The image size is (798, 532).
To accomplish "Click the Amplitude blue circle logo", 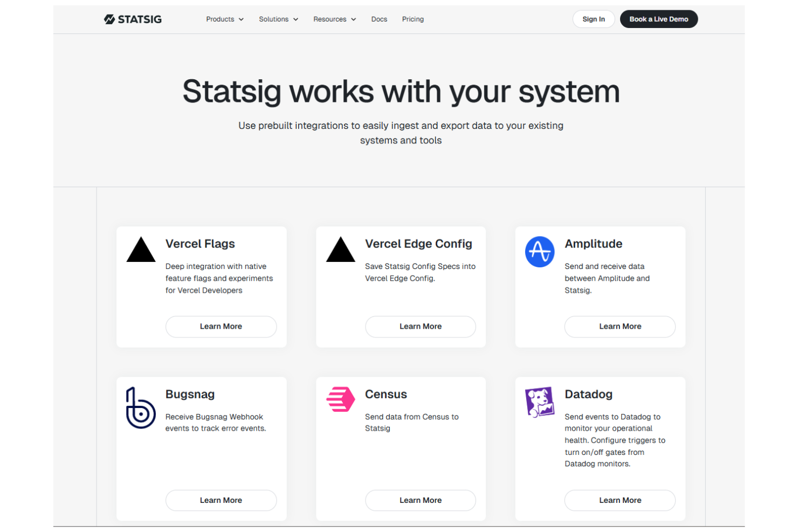I will tap(540, 252).
